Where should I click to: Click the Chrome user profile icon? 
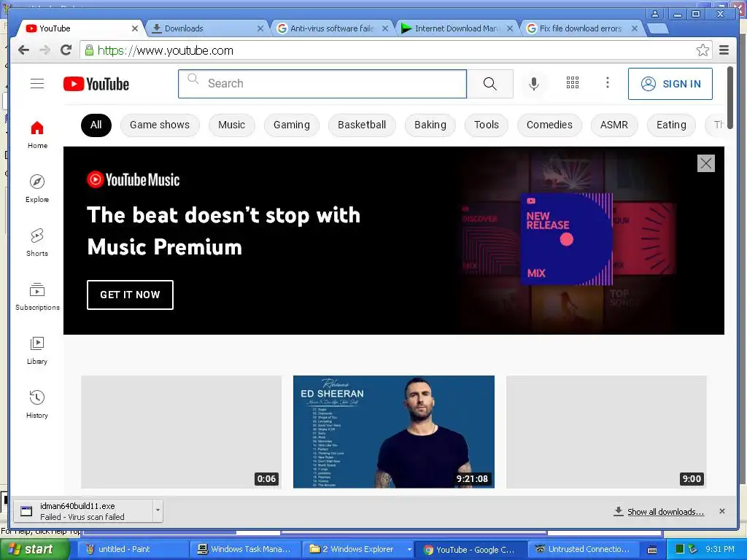[655, 15]
